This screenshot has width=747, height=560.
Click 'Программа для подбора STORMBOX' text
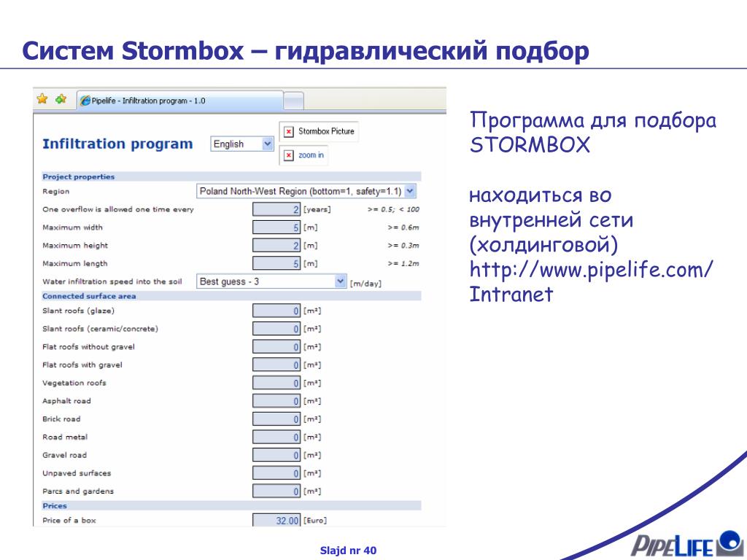(x=593, y=133)
